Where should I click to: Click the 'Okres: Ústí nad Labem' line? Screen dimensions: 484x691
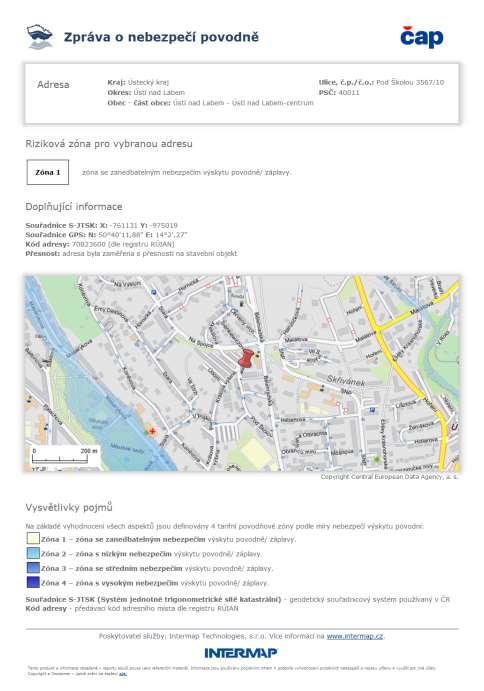tap(146, 93)
